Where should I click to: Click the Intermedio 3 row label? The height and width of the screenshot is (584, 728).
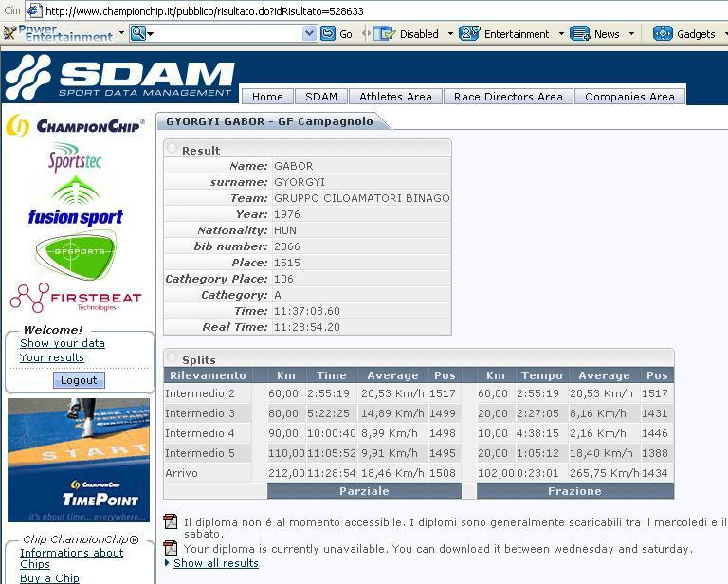tap(200, 413)
